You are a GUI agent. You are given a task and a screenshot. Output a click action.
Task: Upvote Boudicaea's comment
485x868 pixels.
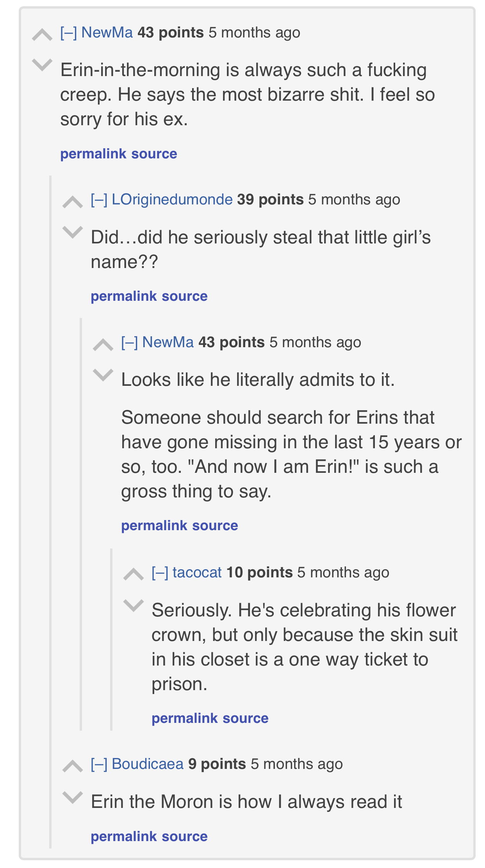point(73,766)
